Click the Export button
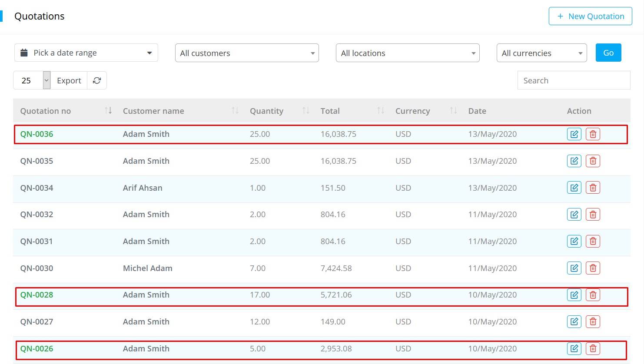The height and width of the screenshot is (364, 644). 69,80
